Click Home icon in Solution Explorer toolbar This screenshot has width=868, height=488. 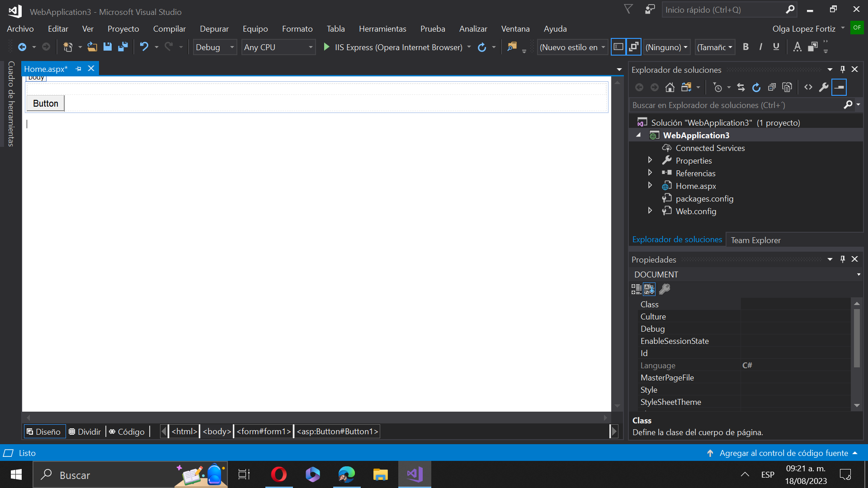(x=670, y=88)
